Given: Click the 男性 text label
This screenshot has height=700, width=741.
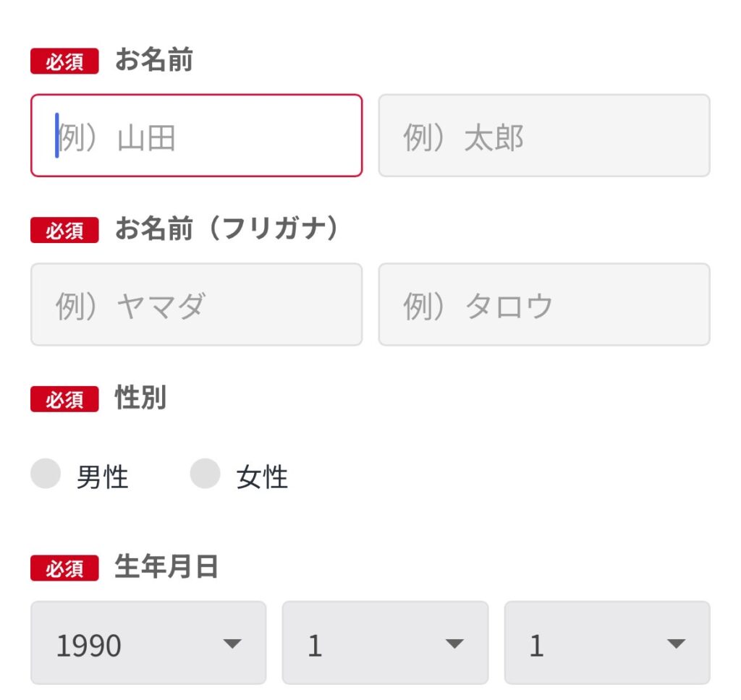Looking at the screenshot, I should point(102,477).
